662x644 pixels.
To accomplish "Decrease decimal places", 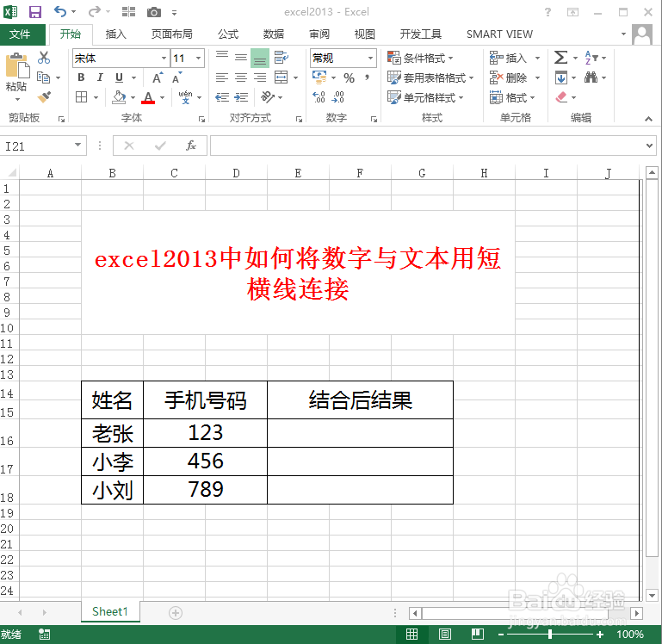I will click(x=337, y=97).
